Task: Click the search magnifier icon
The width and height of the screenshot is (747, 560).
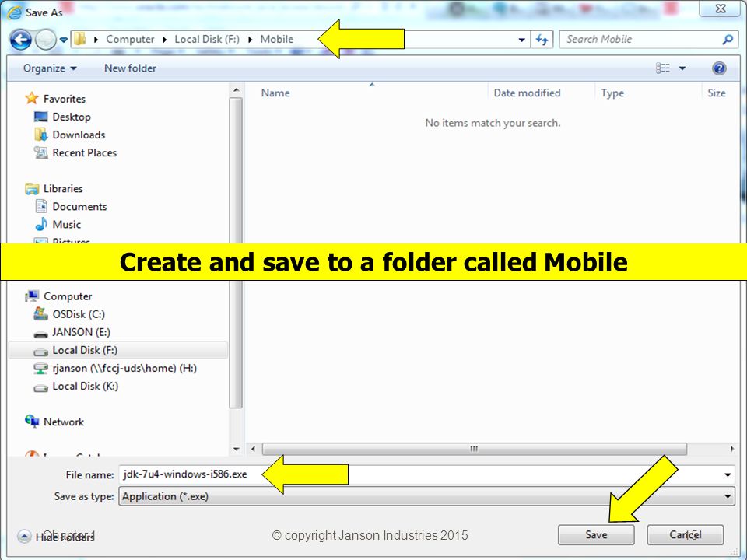Action: 728,40
